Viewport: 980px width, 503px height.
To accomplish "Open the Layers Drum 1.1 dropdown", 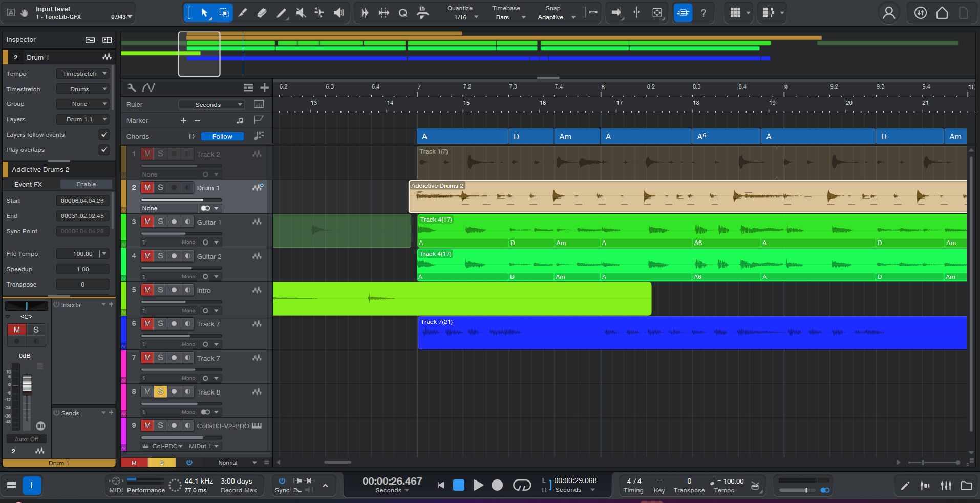I will (x=82, y=119).
